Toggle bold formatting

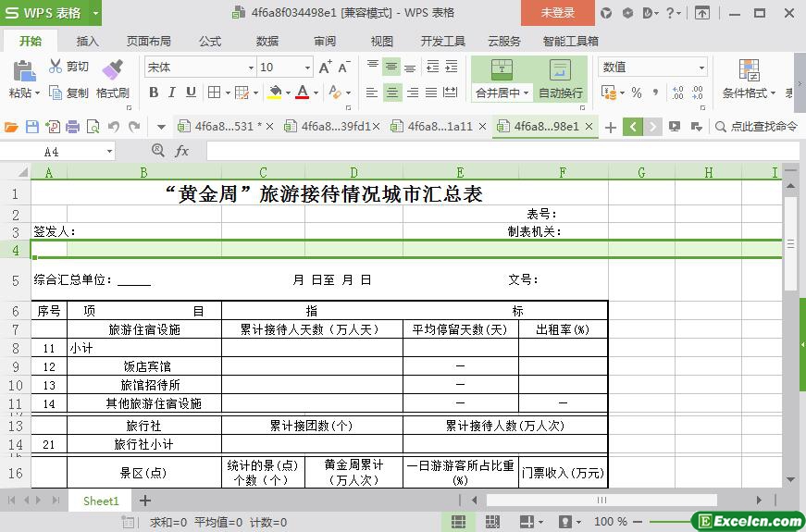pos(154,93)
